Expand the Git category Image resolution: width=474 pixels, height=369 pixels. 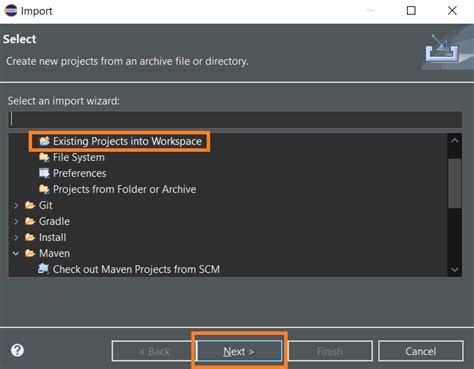point(16,205)
